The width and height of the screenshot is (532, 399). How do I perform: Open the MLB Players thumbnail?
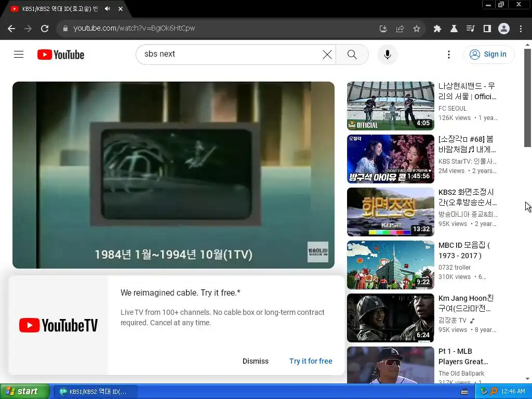[391, 365]
